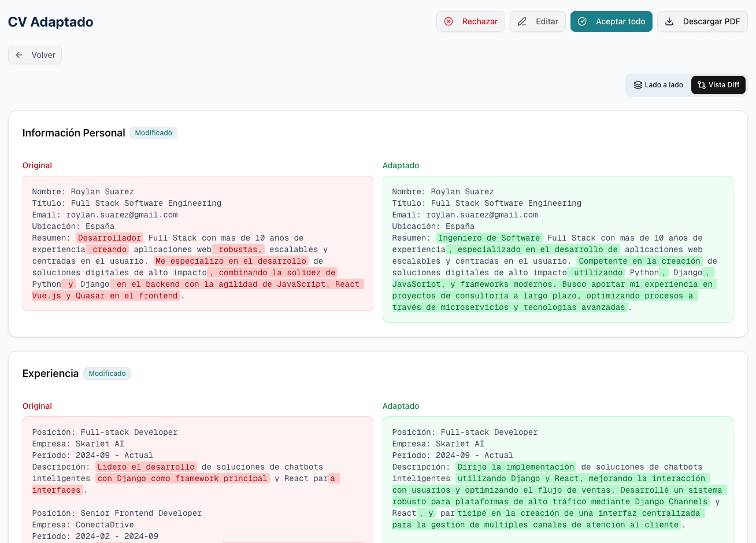Click the CV Adaptado page title
756x543 pixels.
click(50, 22)
